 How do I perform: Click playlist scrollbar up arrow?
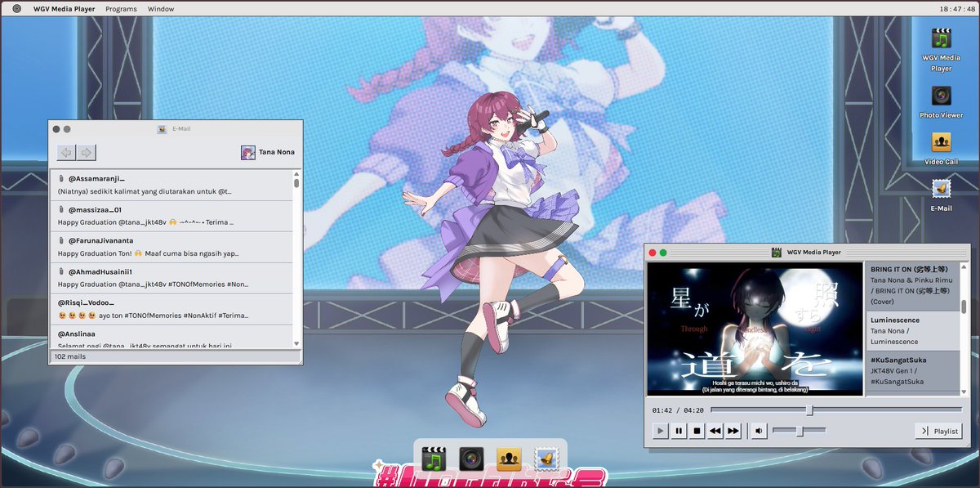click(x=964, y=266)
